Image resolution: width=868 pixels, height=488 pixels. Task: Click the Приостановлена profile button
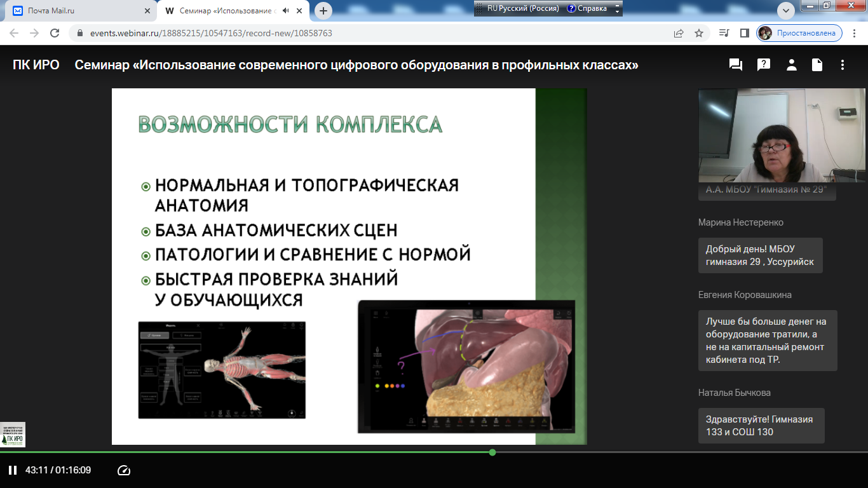(799, 33)
